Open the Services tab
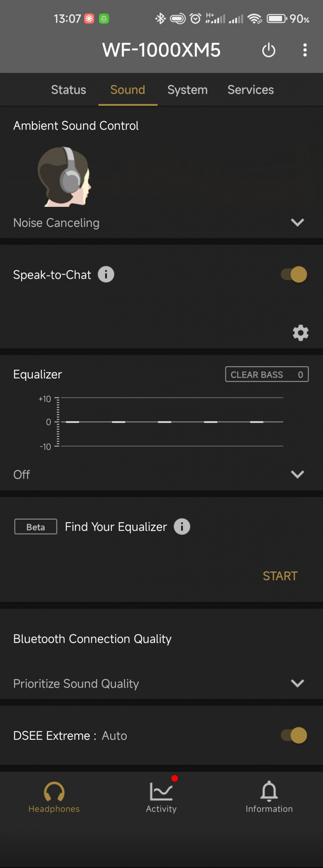Image resolution: width=323 pixels, height=868 pixels. pyautogui.click(x=250, y=90)
